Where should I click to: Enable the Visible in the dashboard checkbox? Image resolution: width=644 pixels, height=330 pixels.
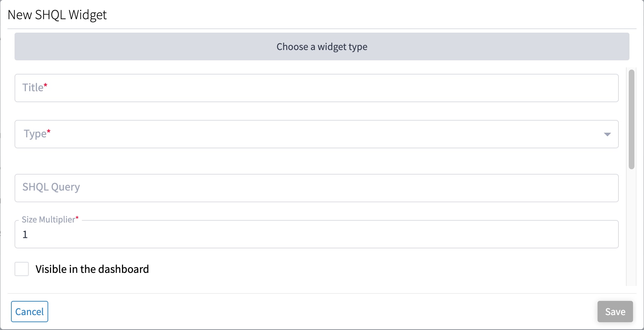tap(22, 269)
